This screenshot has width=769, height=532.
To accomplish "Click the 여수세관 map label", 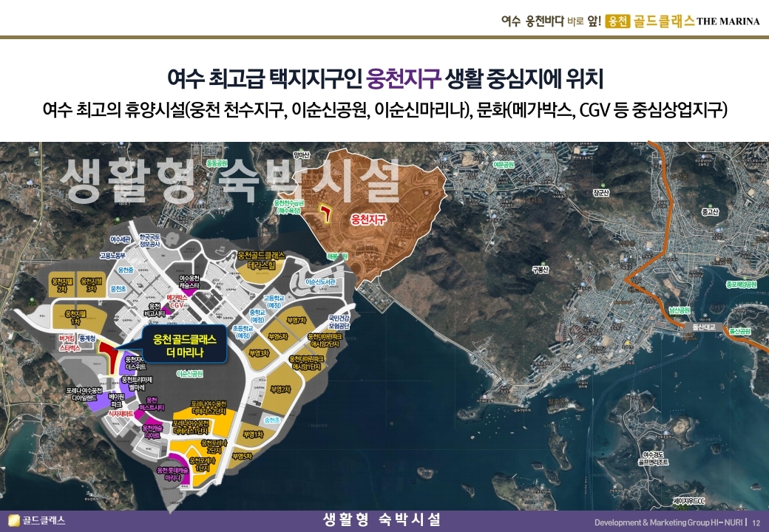I will click(x=120, y=239).
